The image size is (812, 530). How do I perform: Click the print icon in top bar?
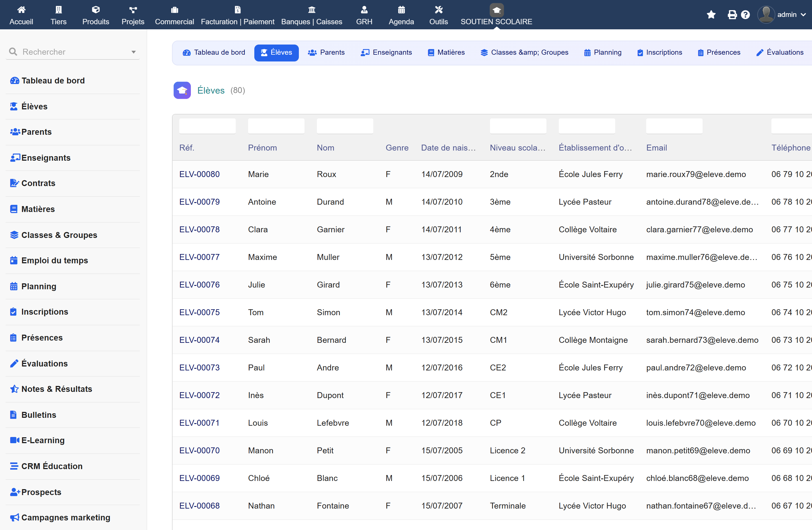point(732,15)
